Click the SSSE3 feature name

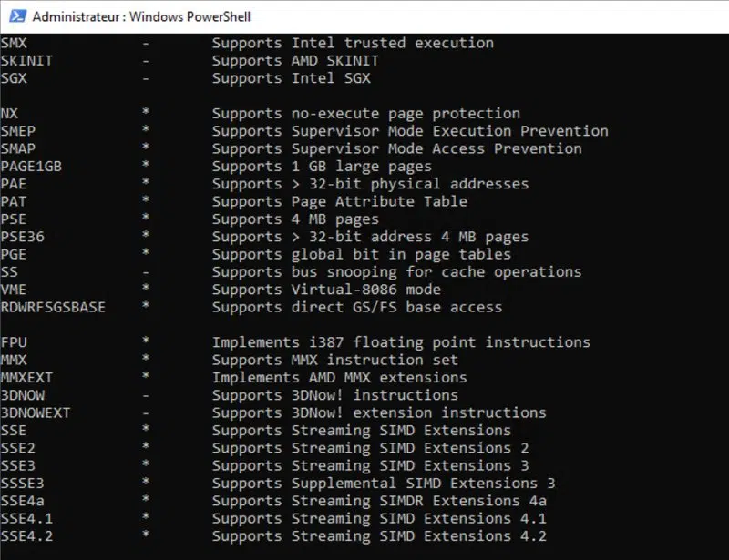point(23,483)
